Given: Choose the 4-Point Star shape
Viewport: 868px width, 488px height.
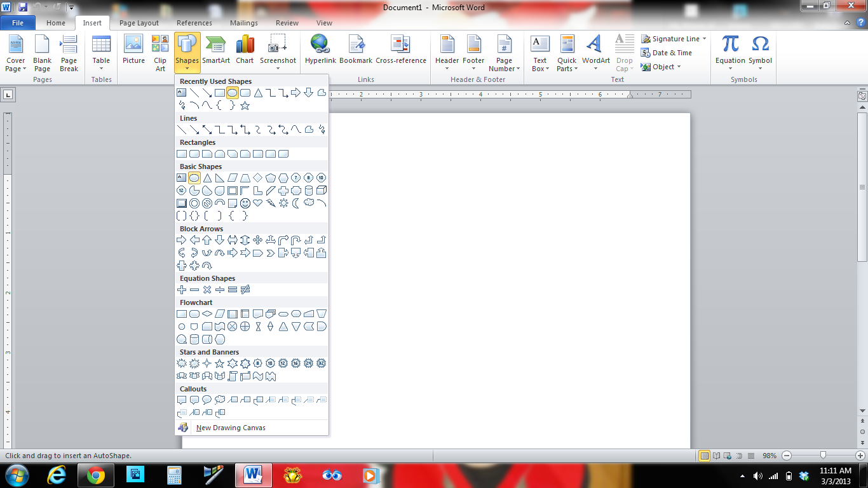Looking at the screenshot, I should (207, 363).
